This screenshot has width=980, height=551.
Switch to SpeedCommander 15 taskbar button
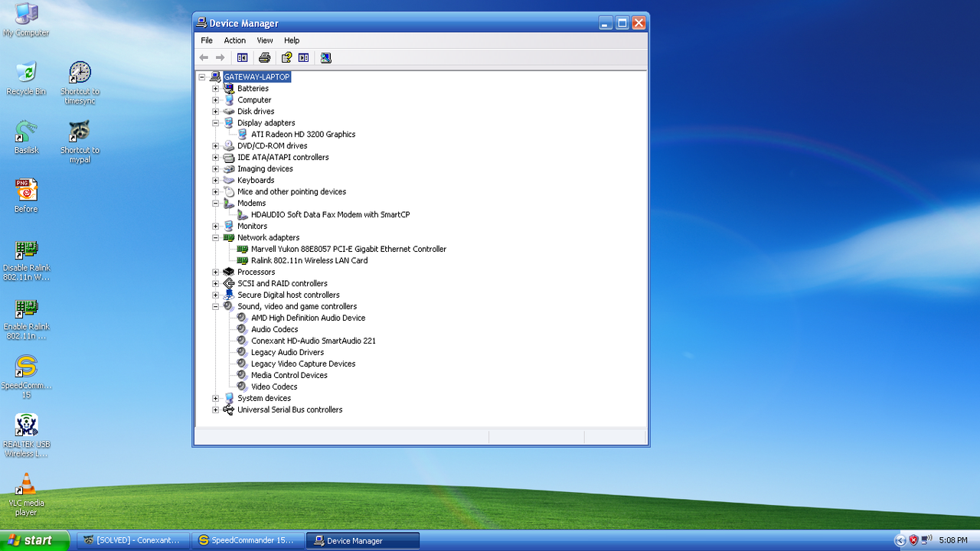[247, 540]
